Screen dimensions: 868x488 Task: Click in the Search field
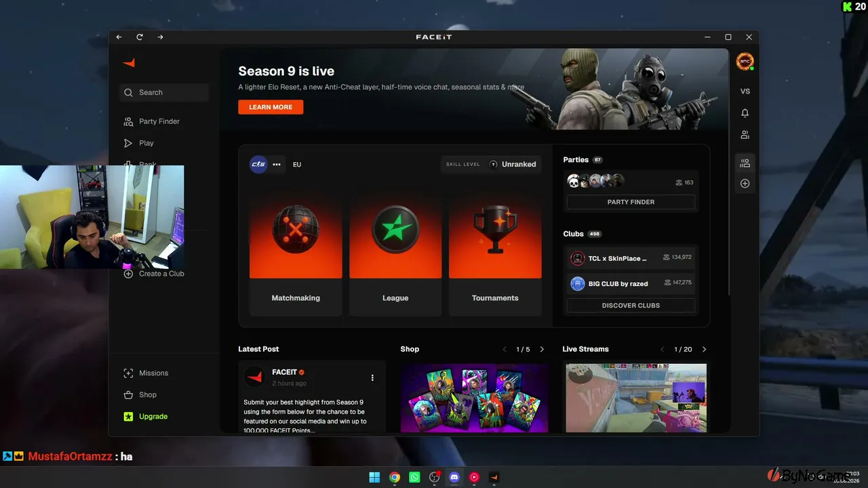(163, 93)
